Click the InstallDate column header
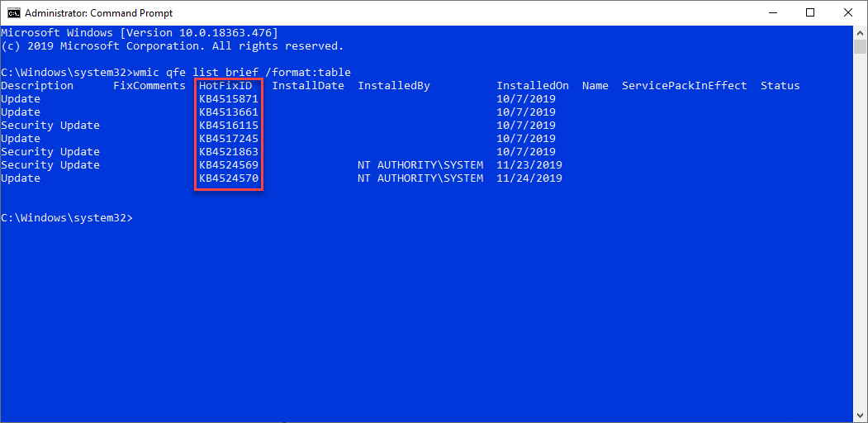 pyautogui.click(x=308, y=86)
